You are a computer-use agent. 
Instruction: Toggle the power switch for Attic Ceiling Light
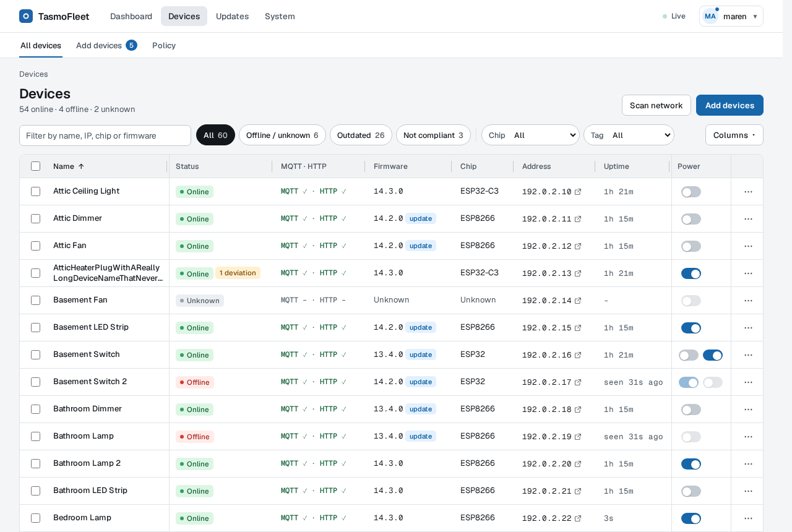(691, 192)
